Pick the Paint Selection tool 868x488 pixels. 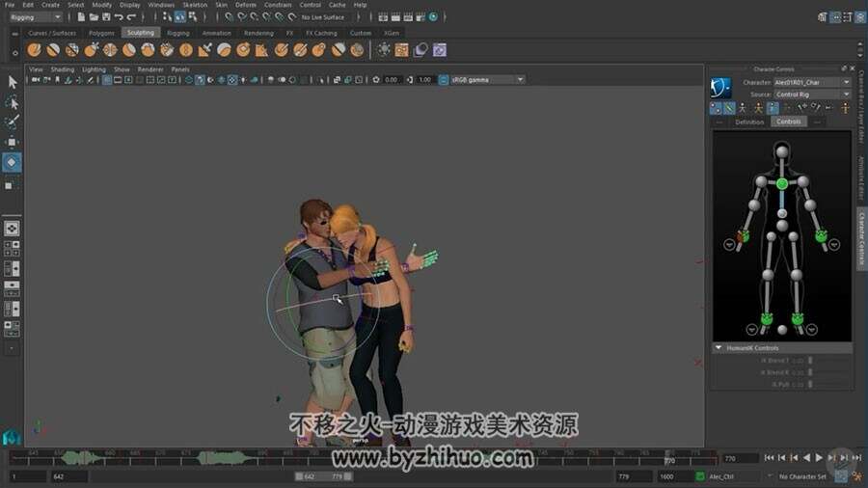[x=12, y=122]
